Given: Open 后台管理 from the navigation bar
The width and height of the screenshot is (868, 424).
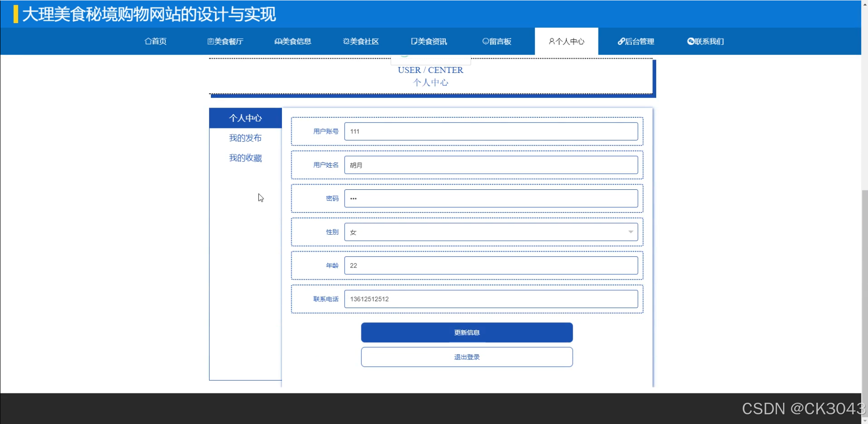Looking at the screenshot, I should 636,41.
